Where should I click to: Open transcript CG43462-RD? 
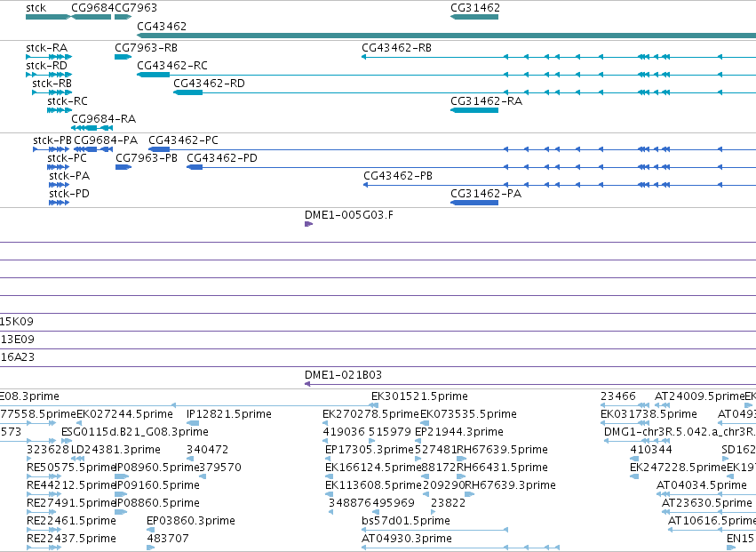[x=465, y=92]
